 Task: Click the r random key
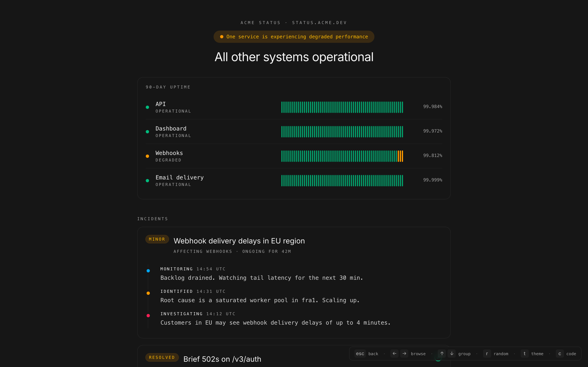487,354
